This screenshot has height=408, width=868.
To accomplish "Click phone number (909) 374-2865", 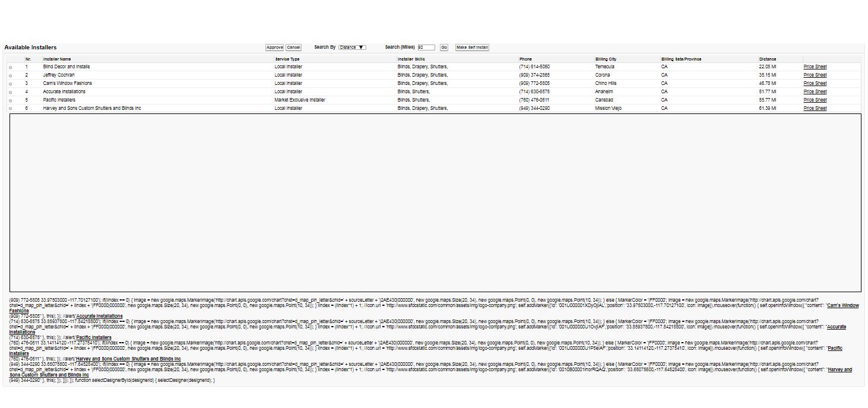I will [534, 75].
